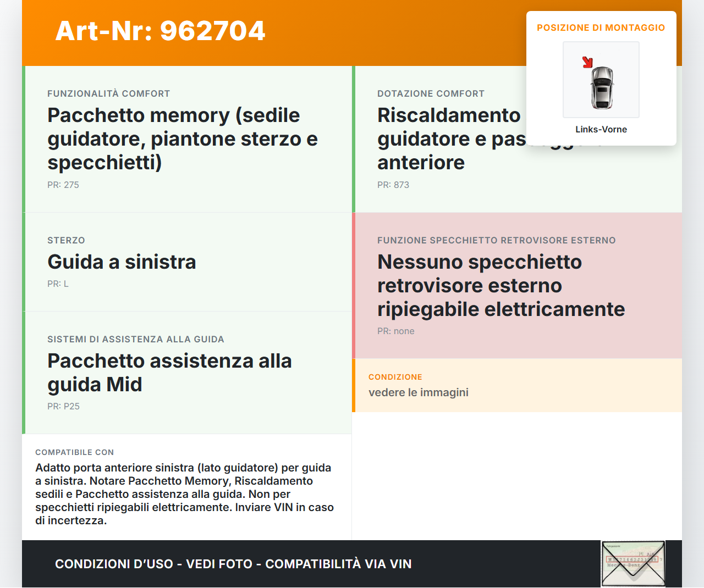Select the 'PR: 275' code
This screenshot has height=588, width=704.
(x=63, y=185)
